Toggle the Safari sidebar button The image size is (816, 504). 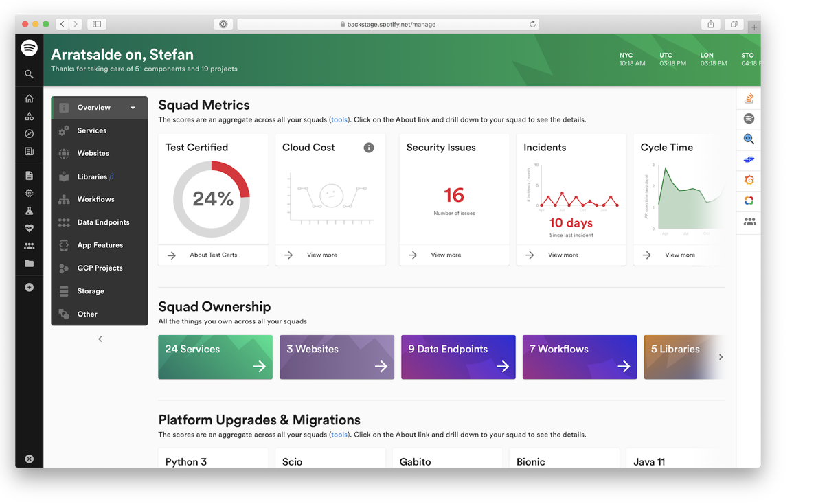tap(97, 24)
